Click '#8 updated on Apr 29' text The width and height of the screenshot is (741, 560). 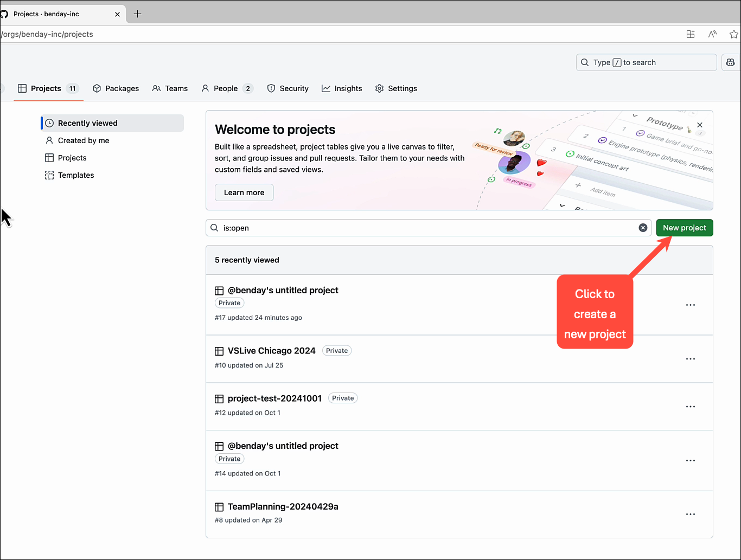tap(248, 520)
